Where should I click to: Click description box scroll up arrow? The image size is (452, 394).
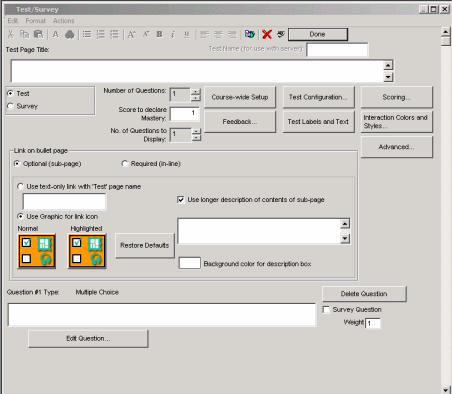click(345, 223)
